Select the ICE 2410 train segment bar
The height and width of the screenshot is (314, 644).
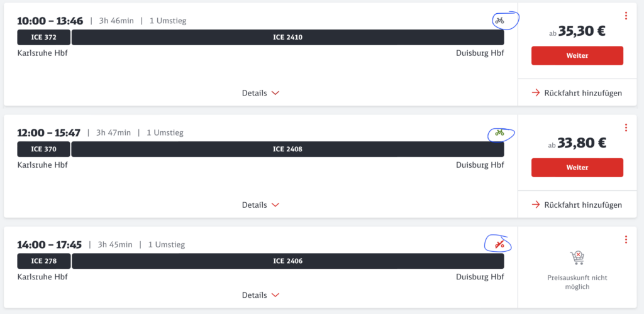click(x=288, y=37)
